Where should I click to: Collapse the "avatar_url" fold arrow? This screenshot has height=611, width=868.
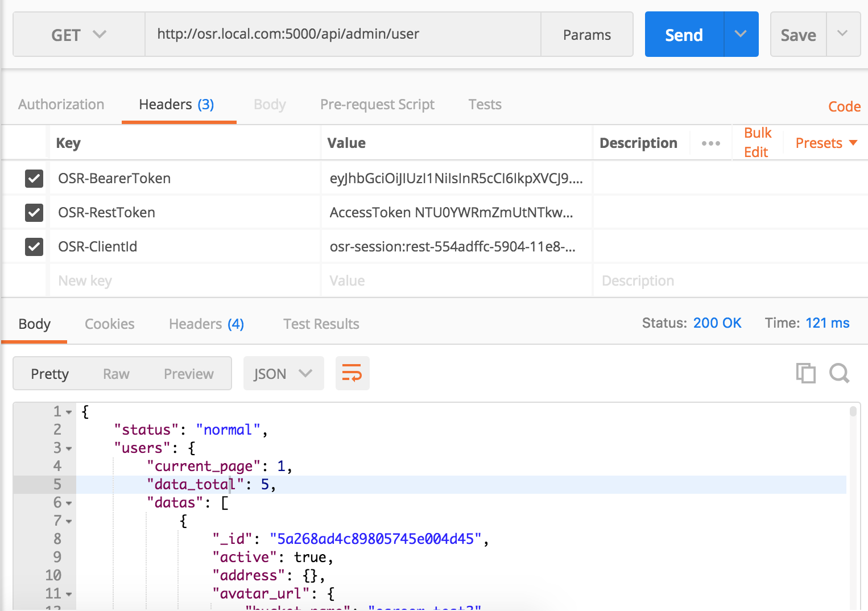point(69,594)
